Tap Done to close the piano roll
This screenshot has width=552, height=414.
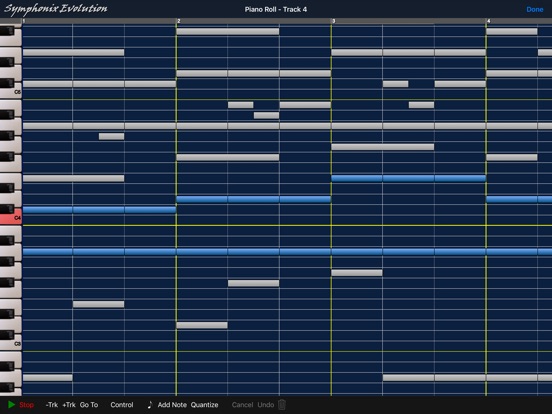tap(535, 10)
